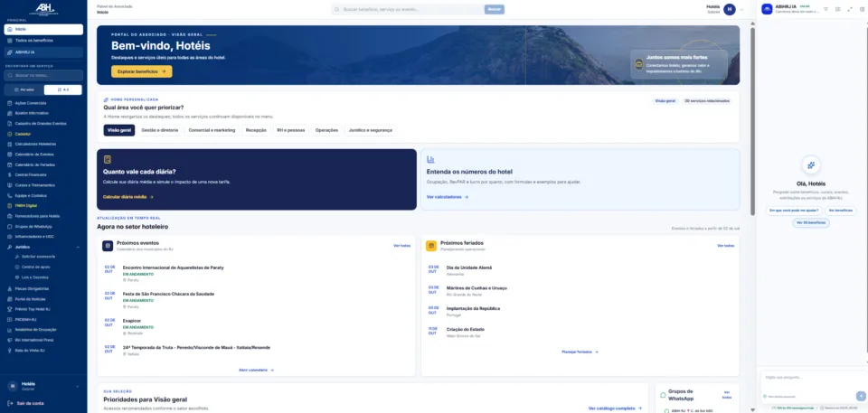Click the Ver calculadoras link
The image size is (868, 413).
448,196
